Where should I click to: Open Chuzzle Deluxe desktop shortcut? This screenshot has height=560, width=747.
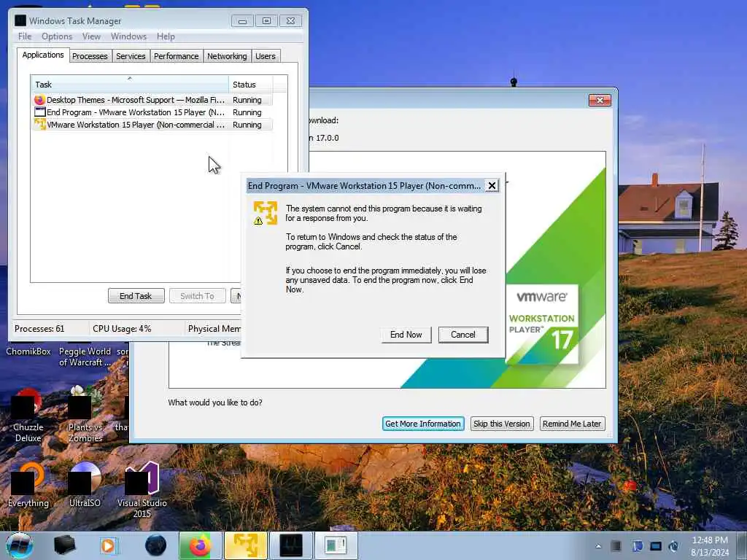click(28, 415)
